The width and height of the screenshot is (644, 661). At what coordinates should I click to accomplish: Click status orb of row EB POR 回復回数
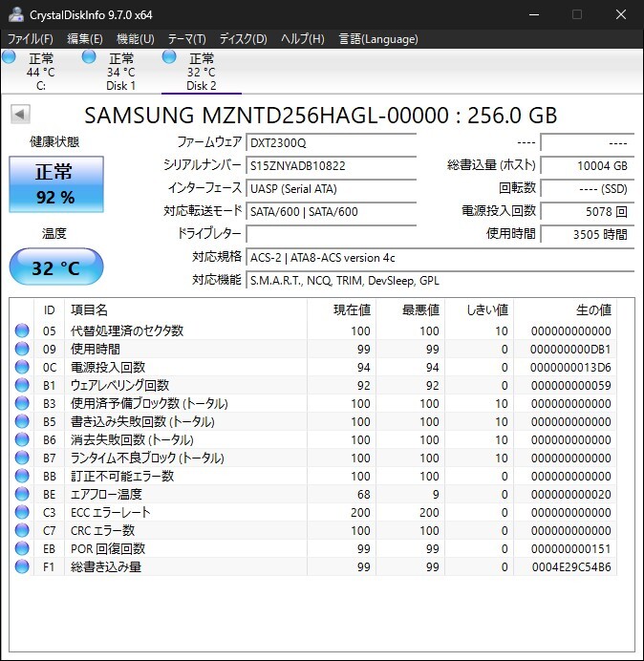22,548
